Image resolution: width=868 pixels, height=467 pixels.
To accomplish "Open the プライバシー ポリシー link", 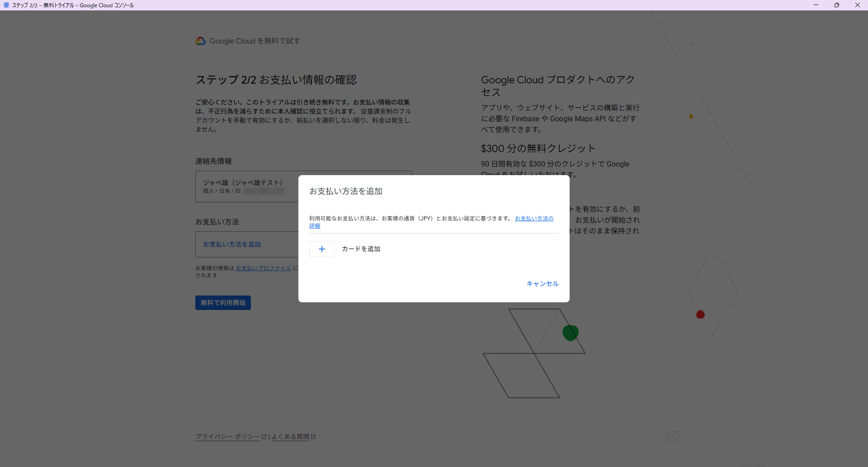I will point(227,437).
